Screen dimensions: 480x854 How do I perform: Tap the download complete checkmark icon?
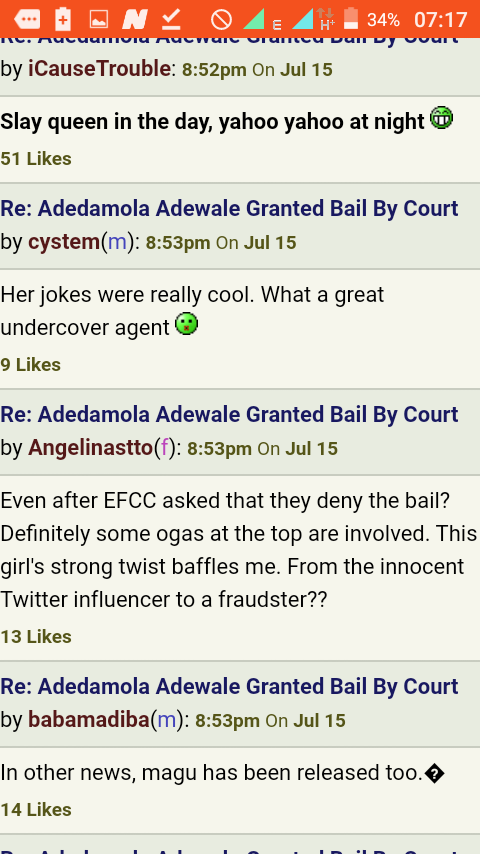click(x=171, y=20)
